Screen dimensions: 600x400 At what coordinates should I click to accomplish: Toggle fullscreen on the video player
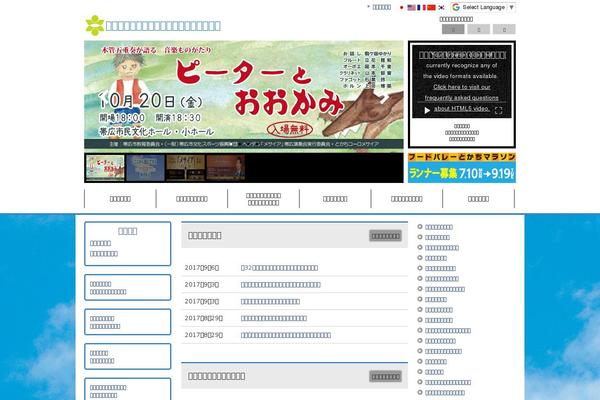click(x=498, y=111)
